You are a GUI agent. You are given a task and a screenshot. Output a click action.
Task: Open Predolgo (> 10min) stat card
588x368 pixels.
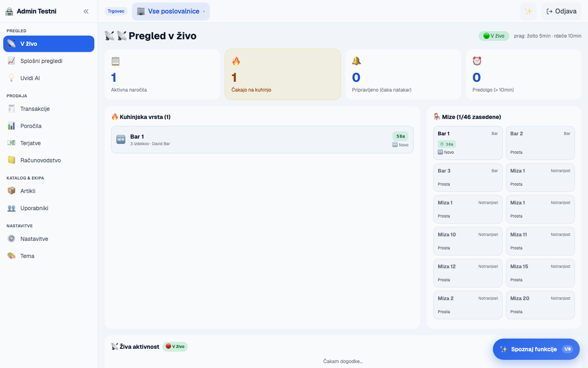[523, 74]
